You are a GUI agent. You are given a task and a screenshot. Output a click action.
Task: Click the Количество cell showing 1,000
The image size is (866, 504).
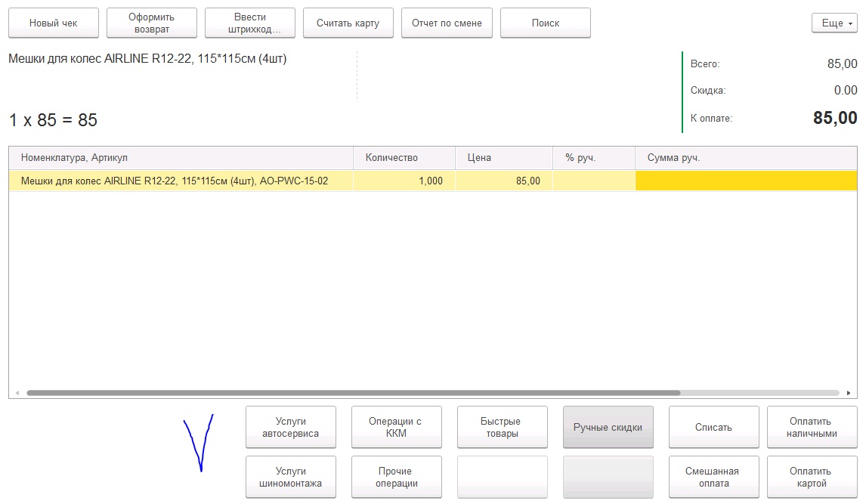click(x=404, y=181)
